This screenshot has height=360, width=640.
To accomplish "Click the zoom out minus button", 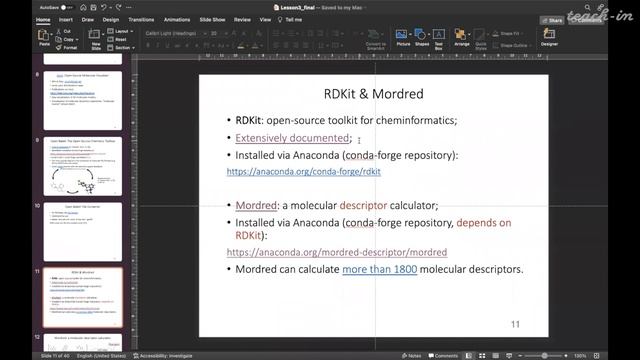I will point(520,356).
